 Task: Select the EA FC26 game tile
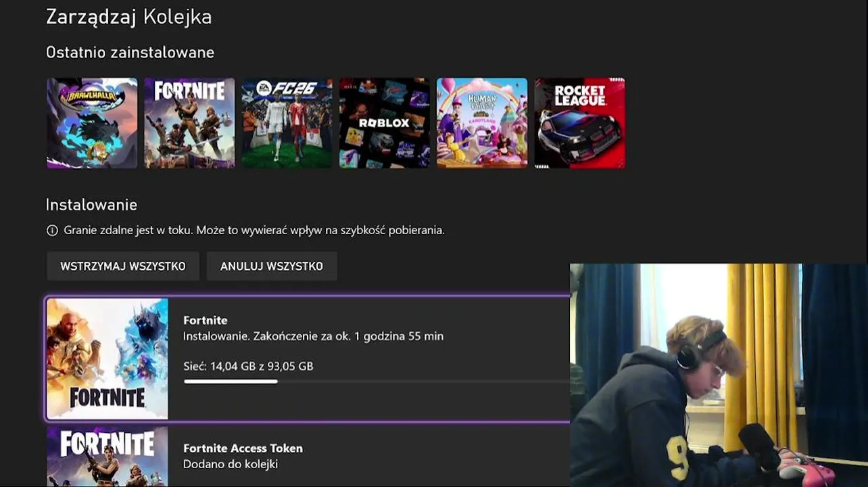tap(287, 123)
